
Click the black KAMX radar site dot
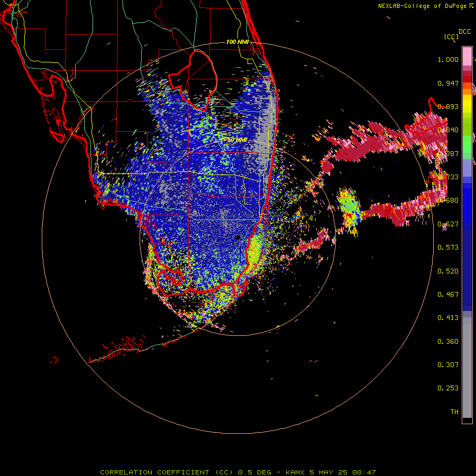[238, 238]
